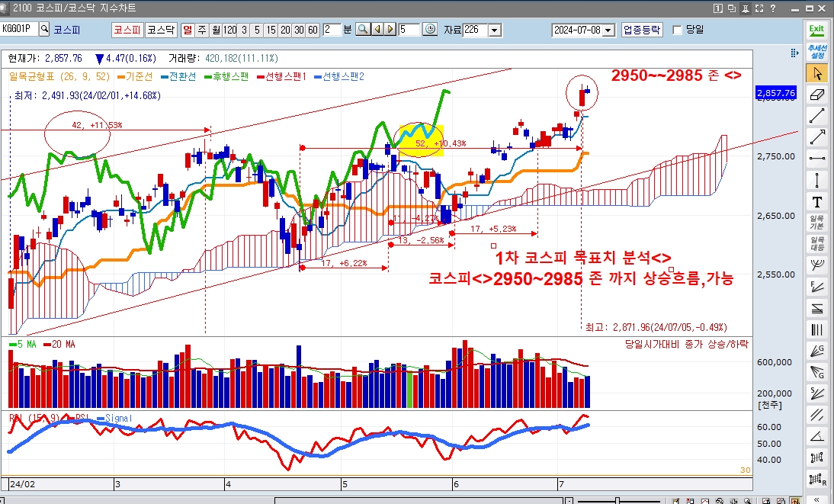Click the Signal RSI legend label

(114, 419)
